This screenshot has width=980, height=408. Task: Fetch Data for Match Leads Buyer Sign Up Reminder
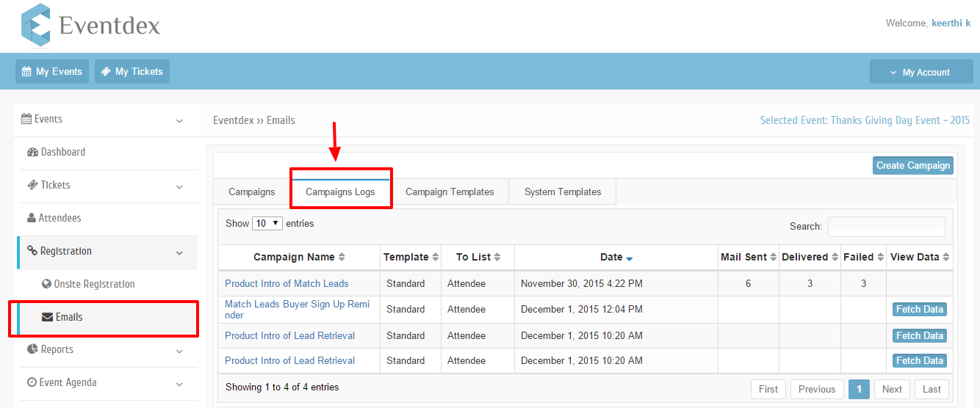[920, 310]
